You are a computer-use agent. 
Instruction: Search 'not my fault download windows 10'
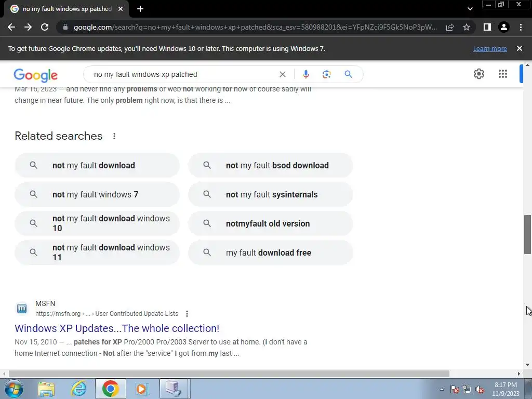point(97,223)
